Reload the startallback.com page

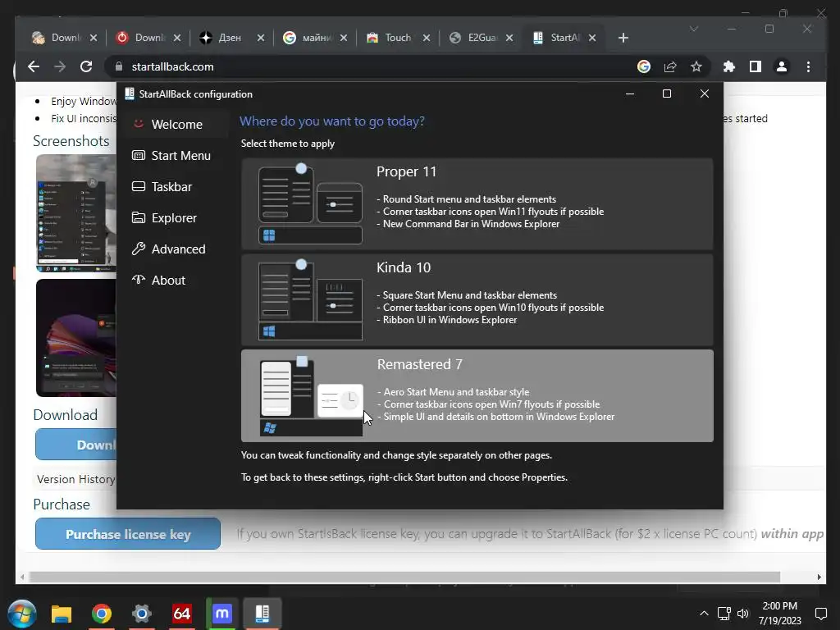click(x=86, y=66)
